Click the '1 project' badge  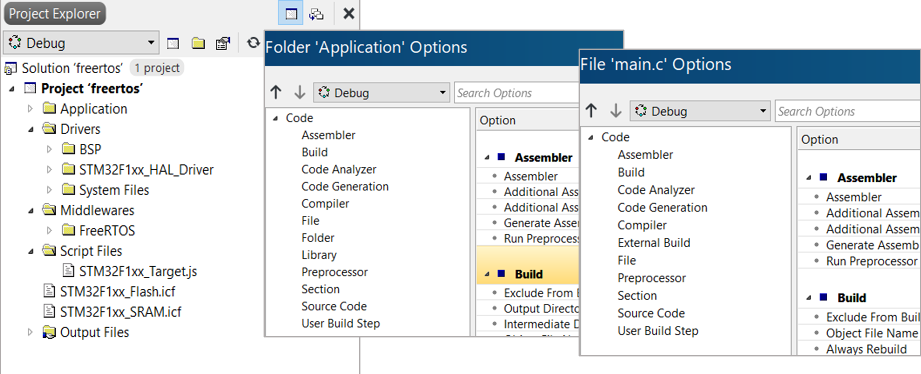(x=157, y=68)
